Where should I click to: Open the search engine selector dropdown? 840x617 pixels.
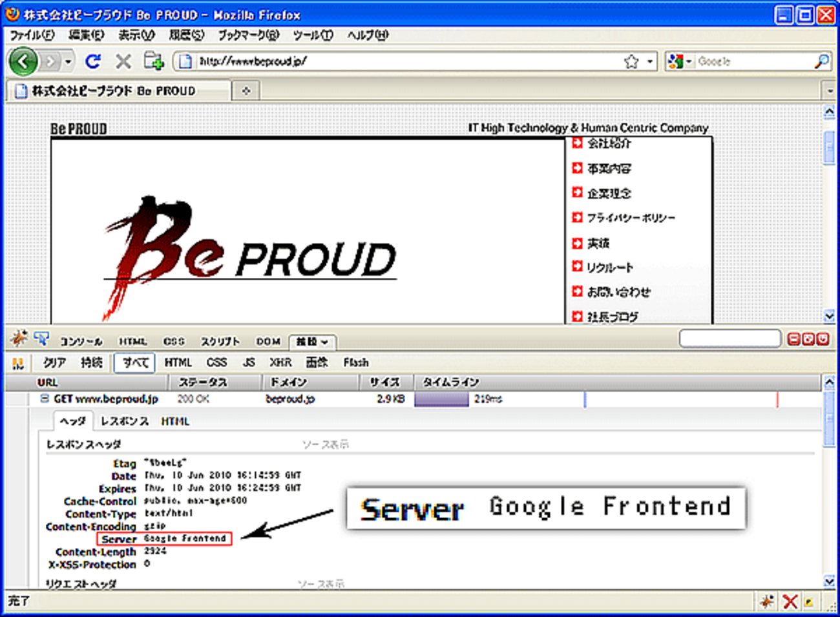[x=679, y=61]
